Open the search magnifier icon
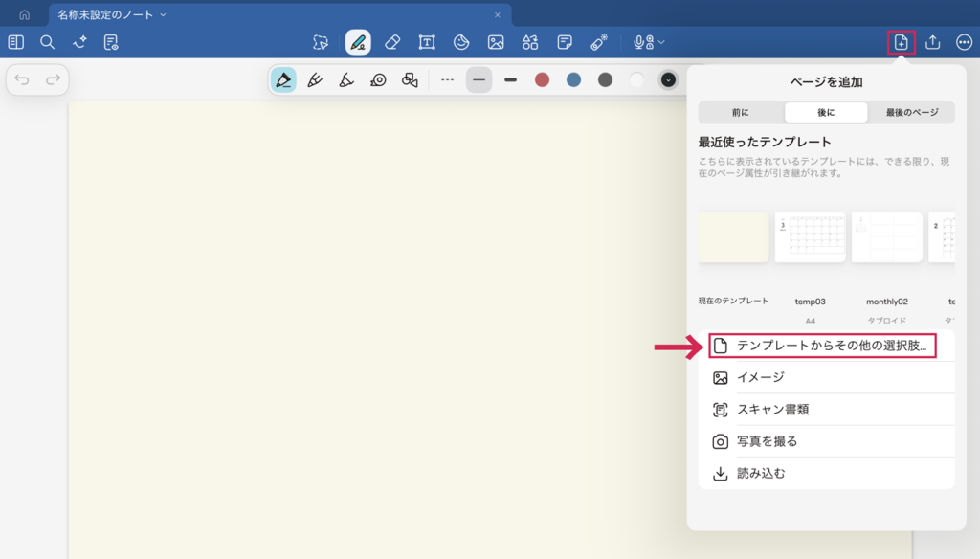This screenshot has width=980, height=559. [47, 42]
